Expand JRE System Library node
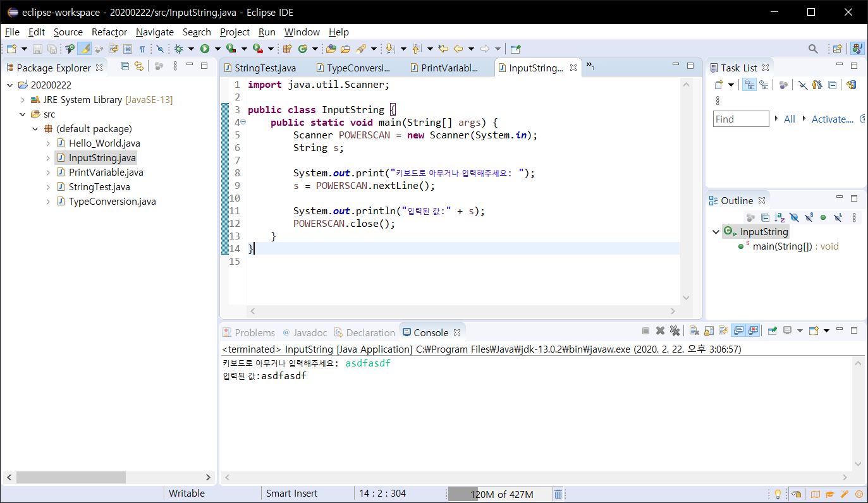 click(x=23, y=100)
